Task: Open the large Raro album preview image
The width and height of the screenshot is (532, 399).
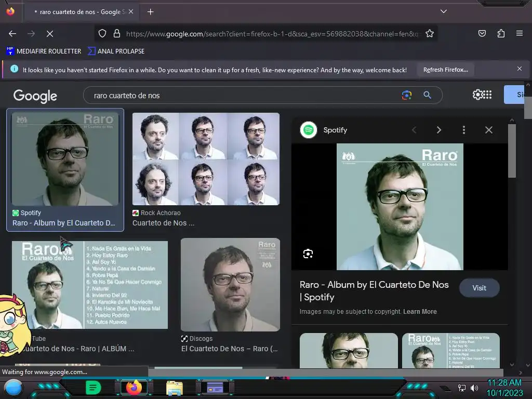Action: (400, 207)
